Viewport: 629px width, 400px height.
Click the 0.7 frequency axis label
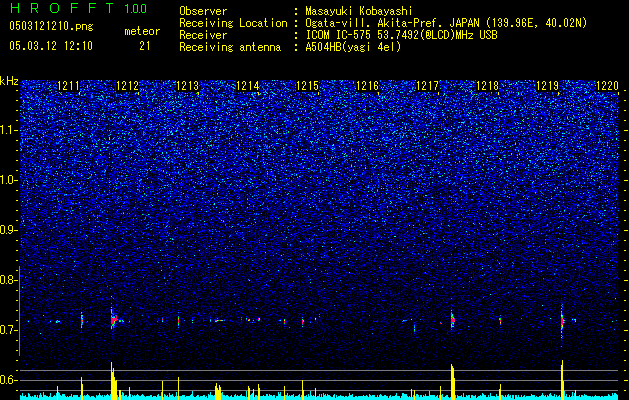pos(9,330)
